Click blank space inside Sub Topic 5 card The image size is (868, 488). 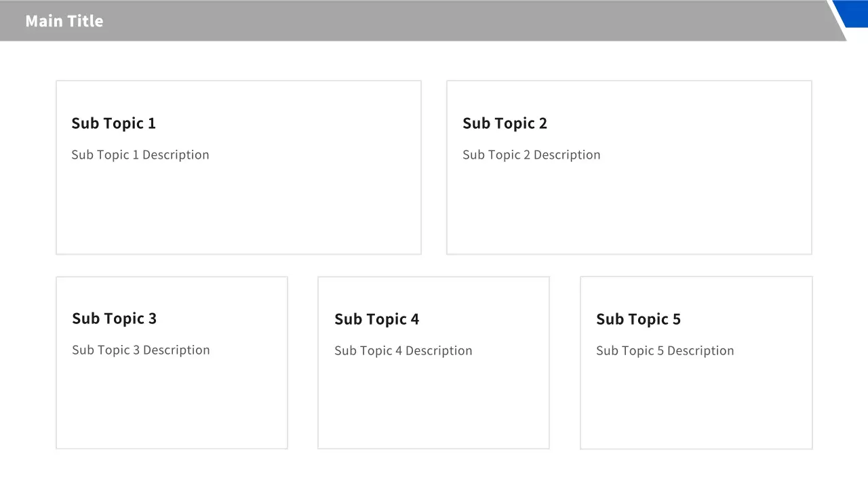tap(696, 407)
